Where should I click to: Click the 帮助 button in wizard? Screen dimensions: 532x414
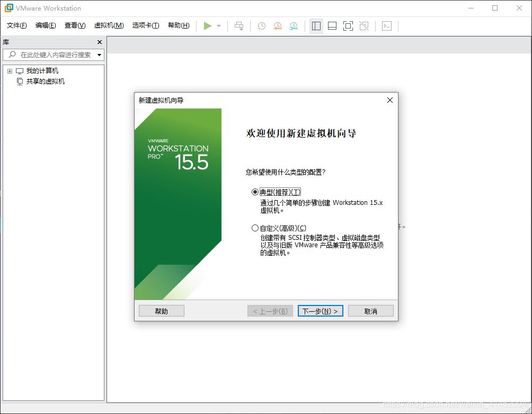coord(161,311)
